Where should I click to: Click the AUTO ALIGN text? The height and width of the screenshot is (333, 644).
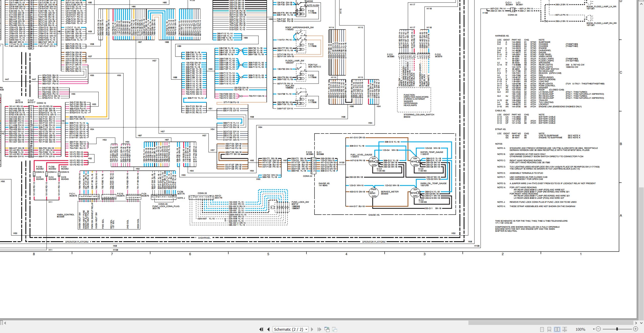[x=313, y=5]
